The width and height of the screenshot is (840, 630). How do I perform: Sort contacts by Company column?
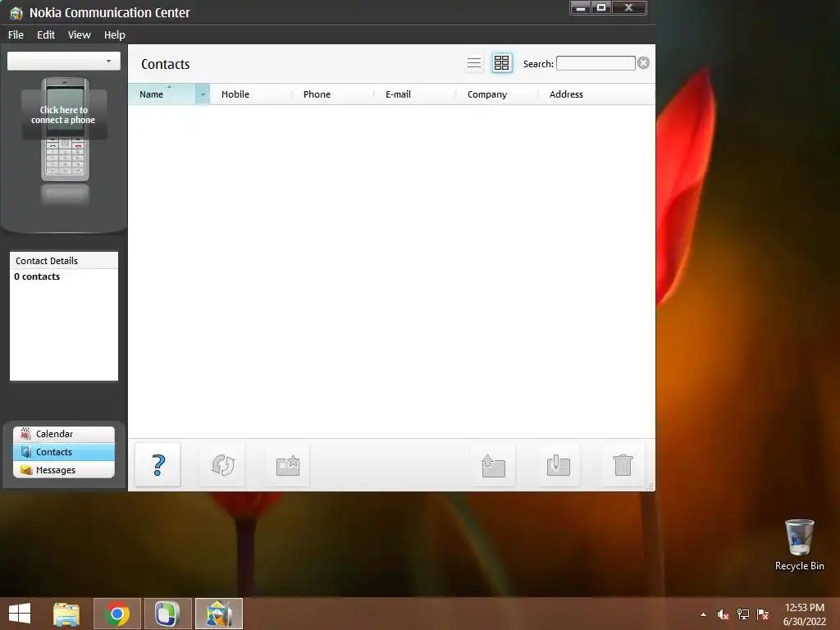click(x=496, y=94)
